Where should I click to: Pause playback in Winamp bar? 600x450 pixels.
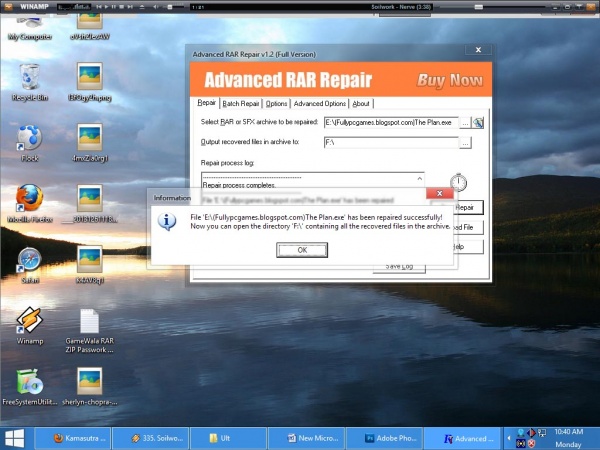[114, 7]
